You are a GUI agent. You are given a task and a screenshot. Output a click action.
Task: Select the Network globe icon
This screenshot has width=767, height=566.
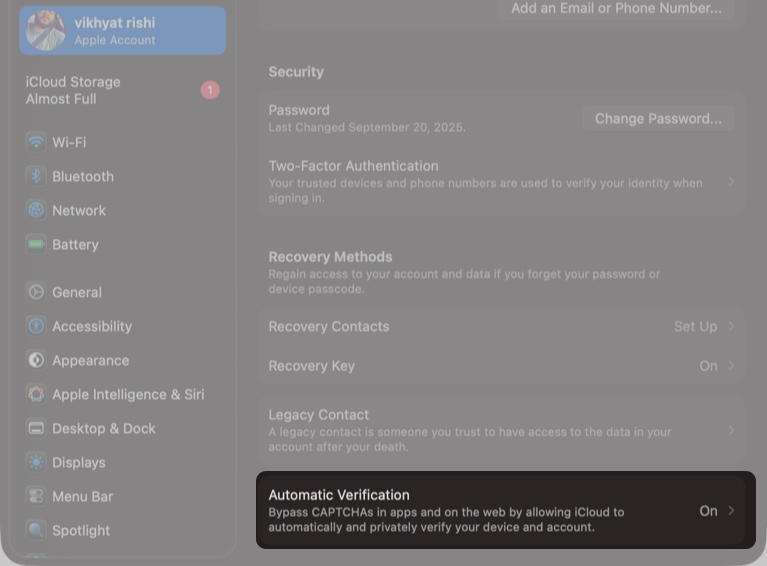(x=36, y=210)
